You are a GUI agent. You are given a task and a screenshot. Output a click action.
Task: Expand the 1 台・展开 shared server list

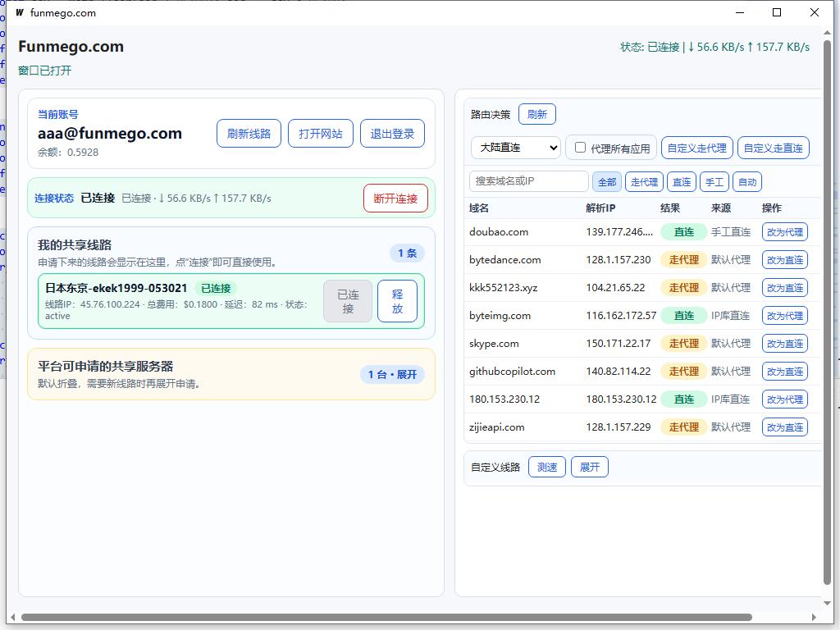pos(392,374)
